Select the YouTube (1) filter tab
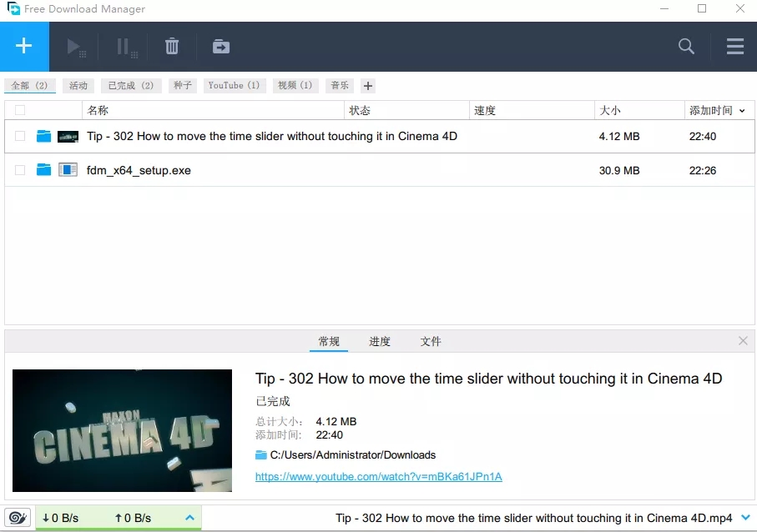The height and width of the screenshot is (532, 757). click(x=235, y=85)
